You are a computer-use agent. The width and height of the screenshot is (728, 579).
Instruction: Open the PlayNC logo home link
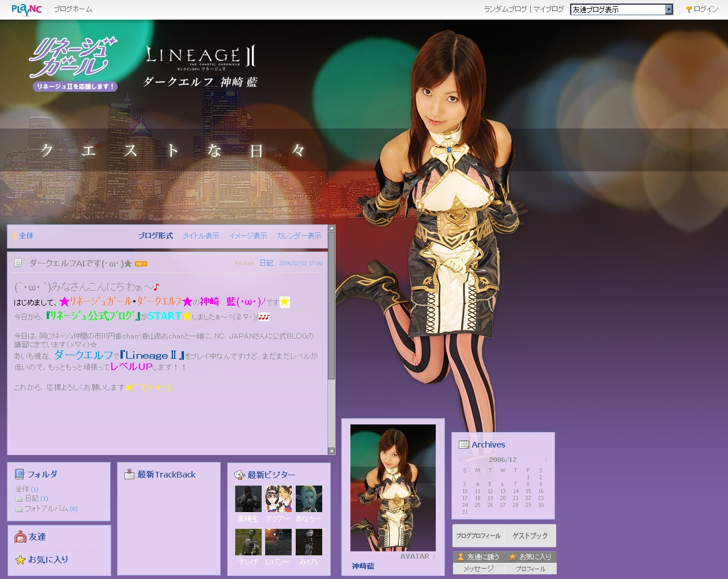[x=27, y=9]
